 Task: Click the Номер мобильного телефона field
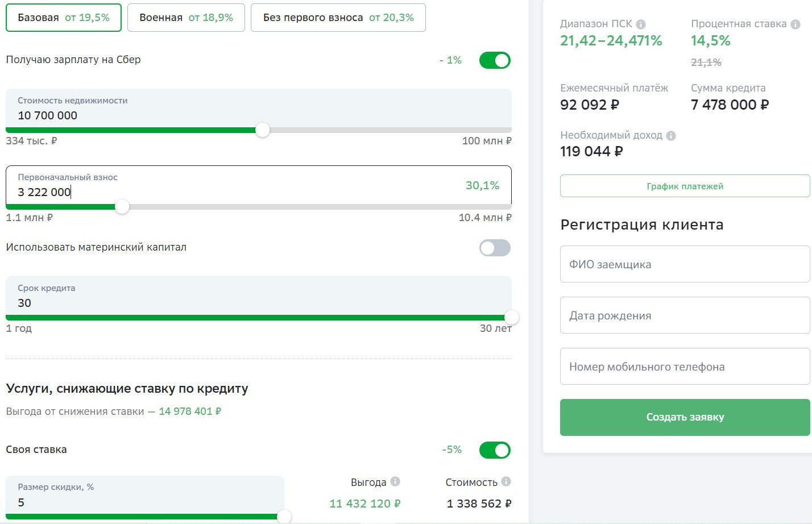[685, 367]
